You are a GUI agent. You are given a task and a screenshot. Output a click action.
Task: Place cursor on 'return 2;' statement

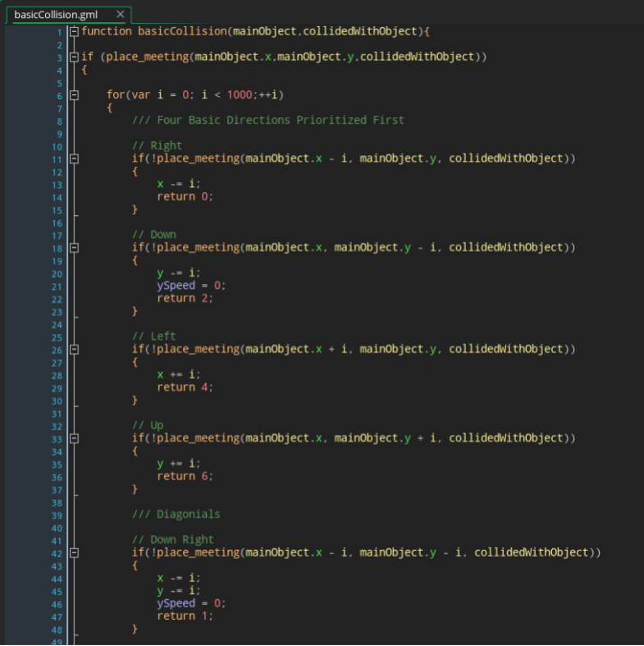point(185,299)
